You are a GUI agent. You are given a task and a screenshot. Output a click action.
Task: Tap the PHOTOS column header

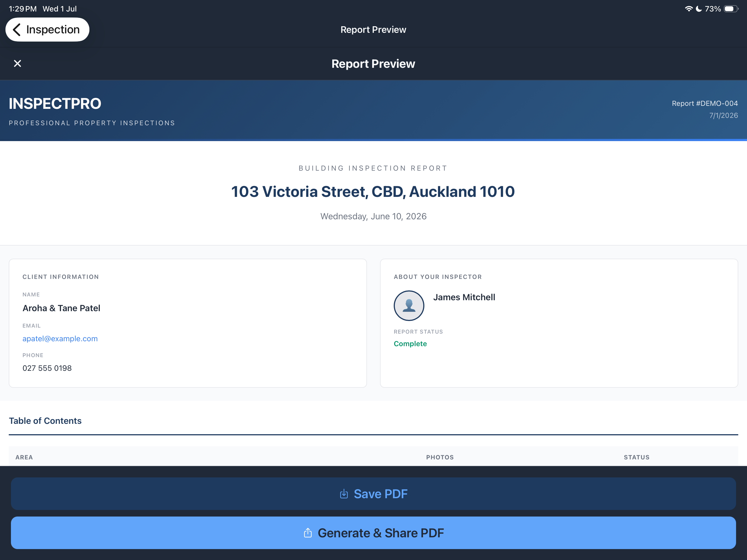pos(440,457)
